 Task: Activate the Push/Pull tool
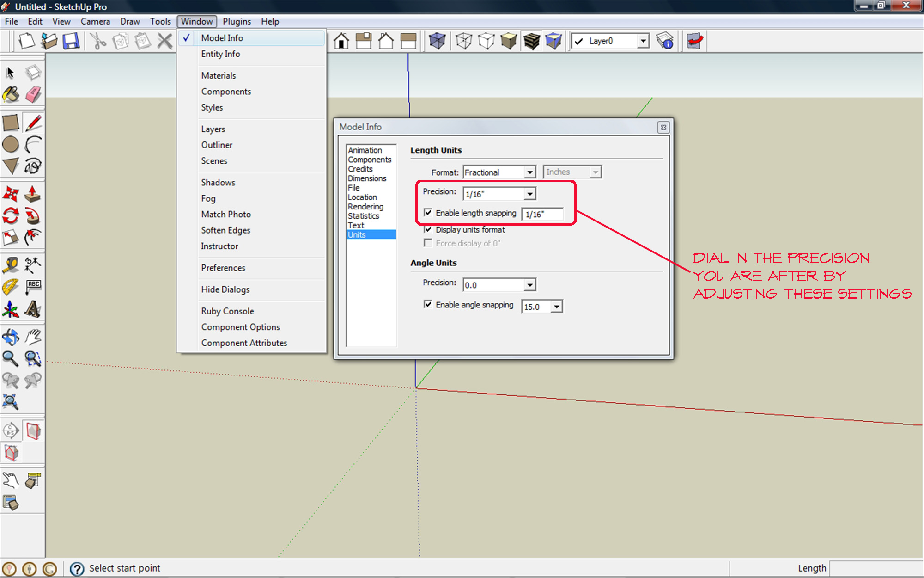(33, 194)
